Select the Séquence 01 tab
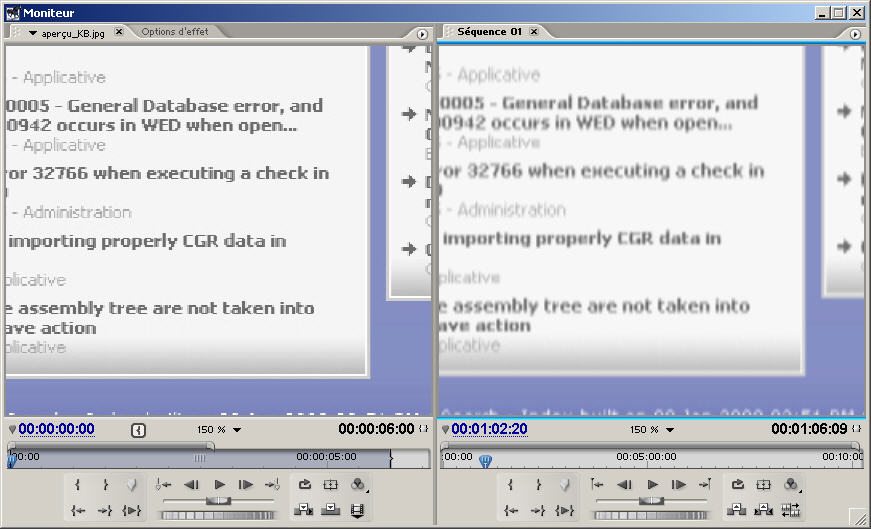 click(489, 32)
